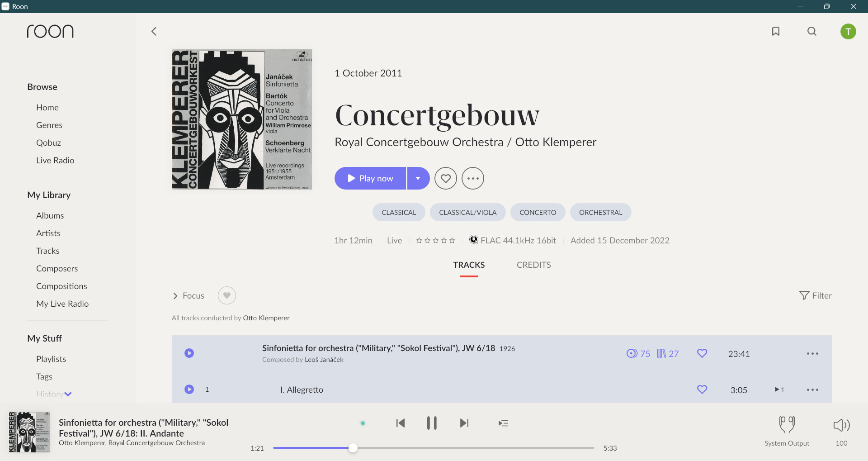Image resolution: width=868 pixels, height=461 pixels.
Task: Expand the sidebar with the down chevron
Action: point(68,394)
